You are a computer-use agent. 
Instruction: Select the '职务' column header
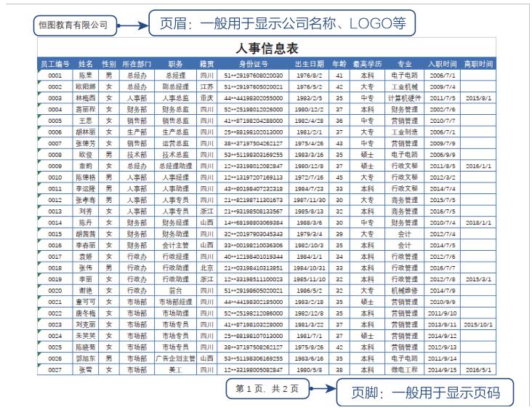[175, 64]
